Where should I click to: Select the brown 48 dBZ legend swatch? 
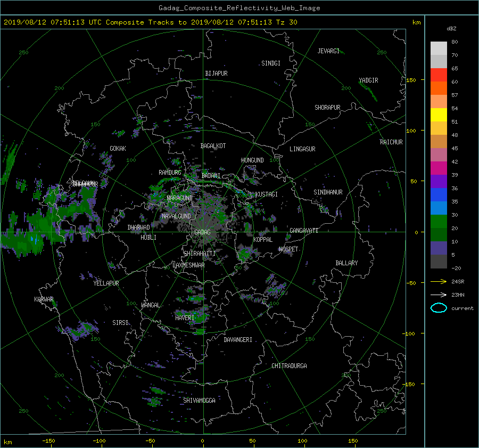pyautogui.click(x=439, y=141)
